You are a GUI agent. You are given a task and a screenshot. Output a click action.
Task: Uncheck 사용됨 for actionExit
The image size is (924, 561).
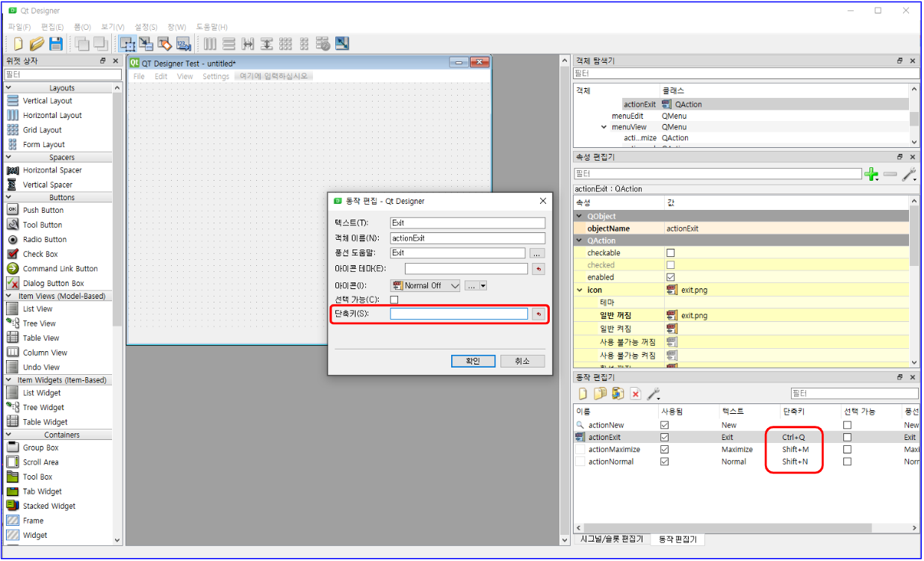click(664, 437)
